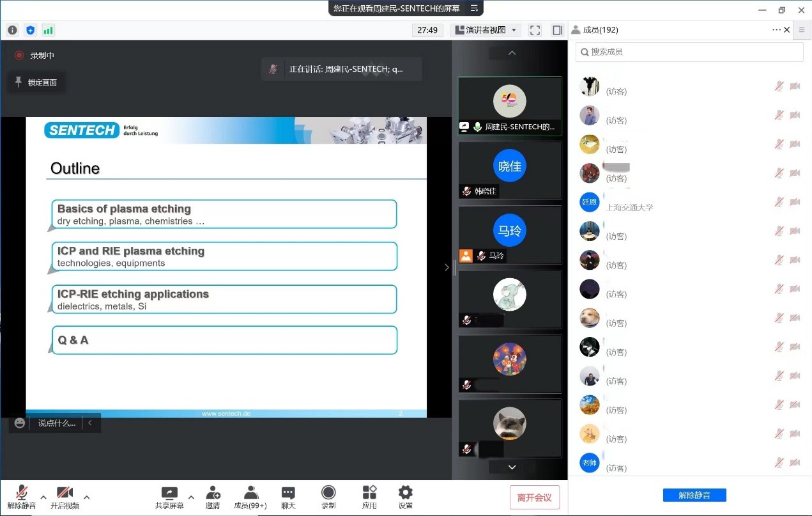Open the Apps icon

point(369,497)
